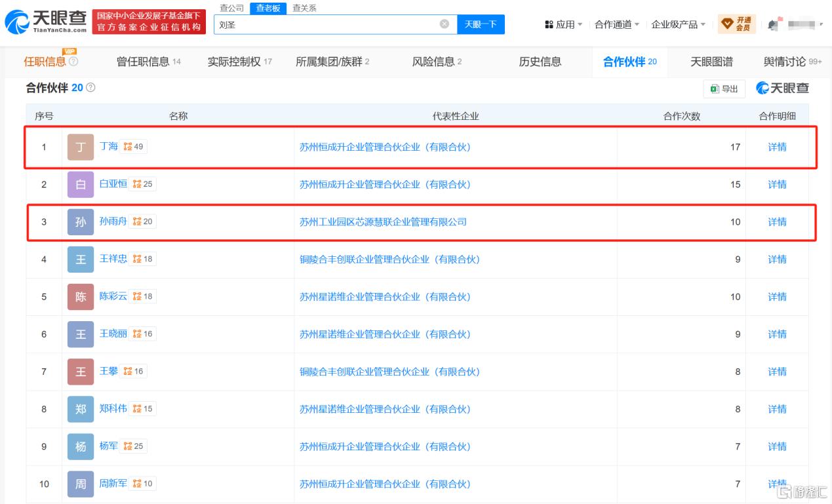Viewport: 832px width, 504px height.
Task: Open 苏州工业园区芯源慧联企业管理有限公司 link
Action: click(383, 222)
